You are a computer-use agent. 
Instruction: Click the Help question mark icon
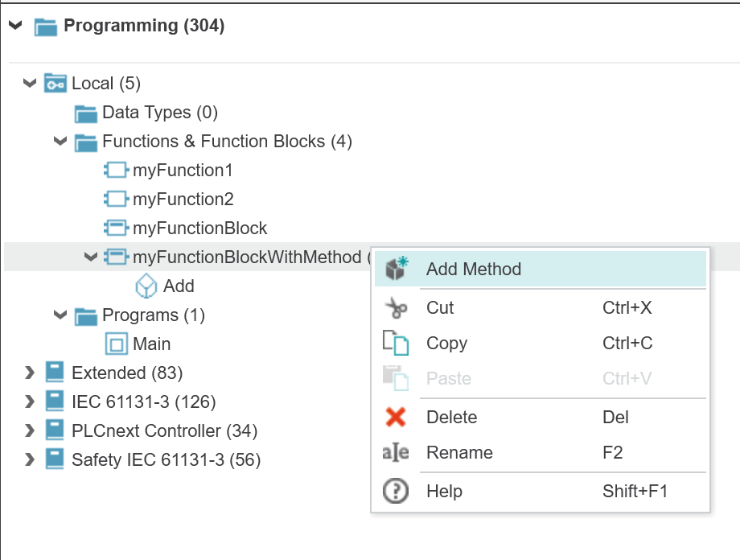(396, 491)
